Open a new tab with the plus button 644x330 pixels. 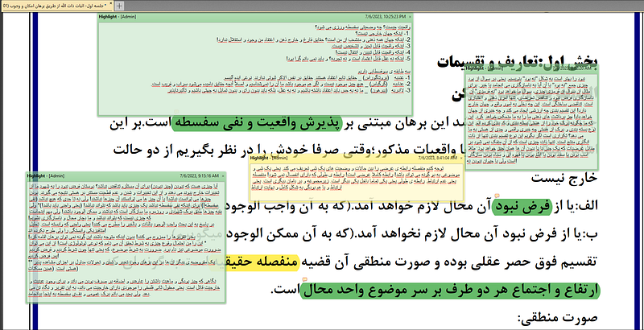119,6
